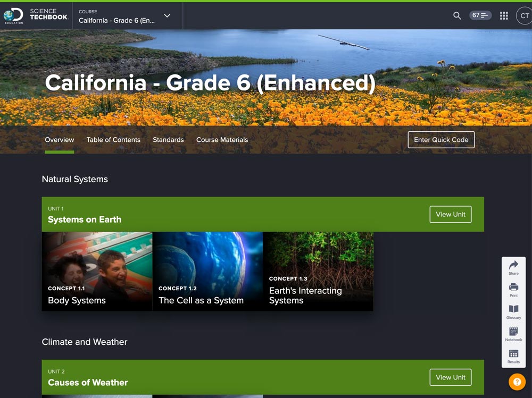Click the Print icon in side toolbar
This screenshot has width=532, height=398.
[x=513, y=290]
